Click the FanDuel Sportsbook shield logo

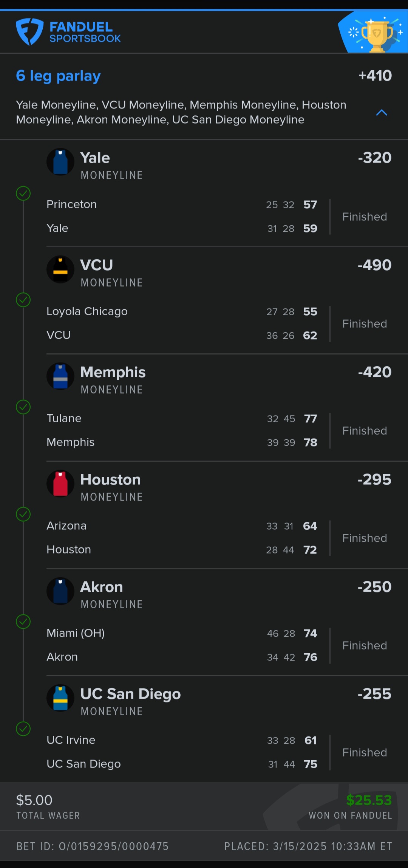coord(29,32)
